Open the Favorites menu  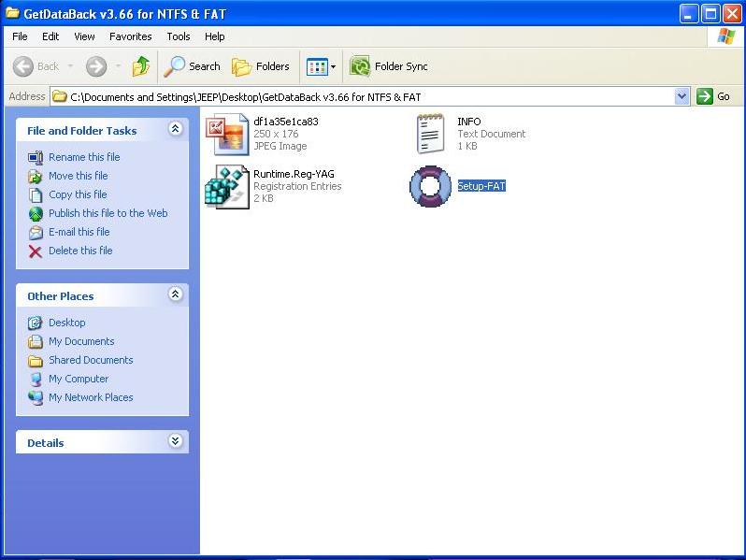point(130,36)
